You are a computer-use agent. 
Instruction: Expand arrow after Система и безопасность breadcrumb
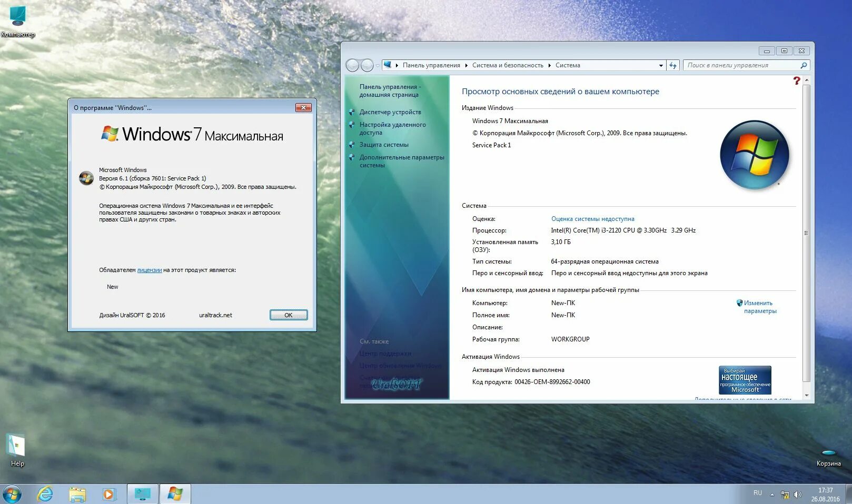[549, 65]
